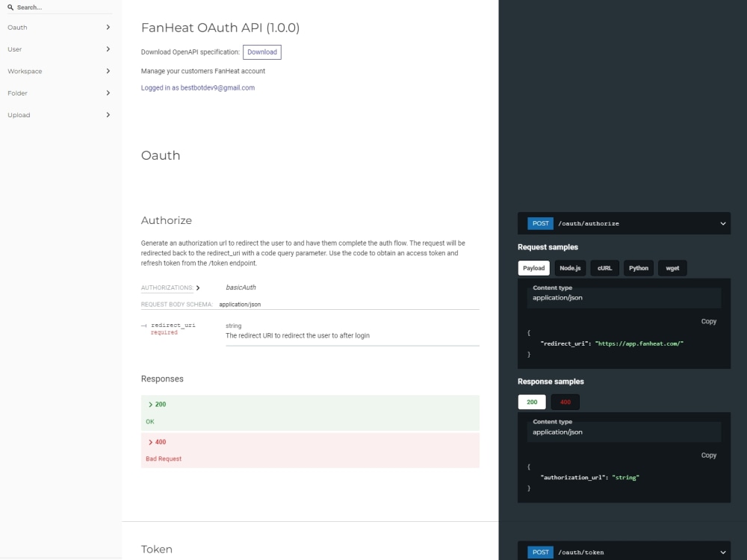
Task: Click the Response samples heading
Action: coord(551,382)
